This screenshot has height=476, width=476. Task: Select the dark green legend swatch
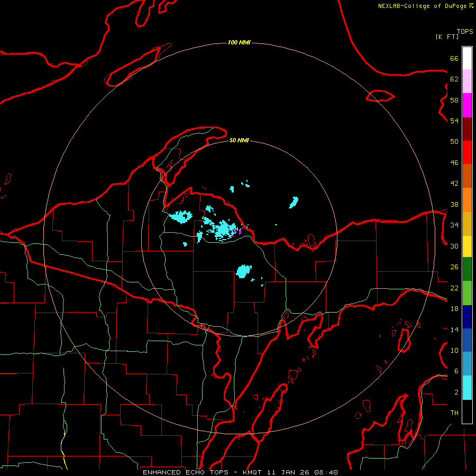click(467, 269)
